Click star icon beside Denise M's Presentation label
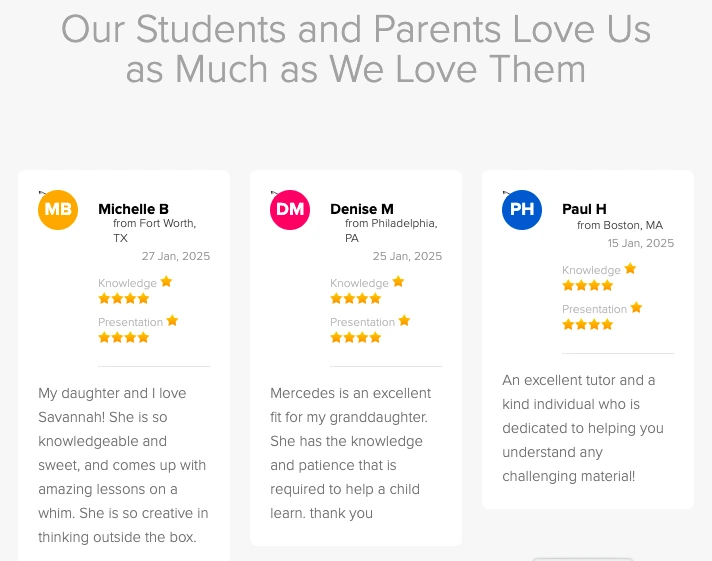This screenshot has width=712, height=561. click(404, 321)
